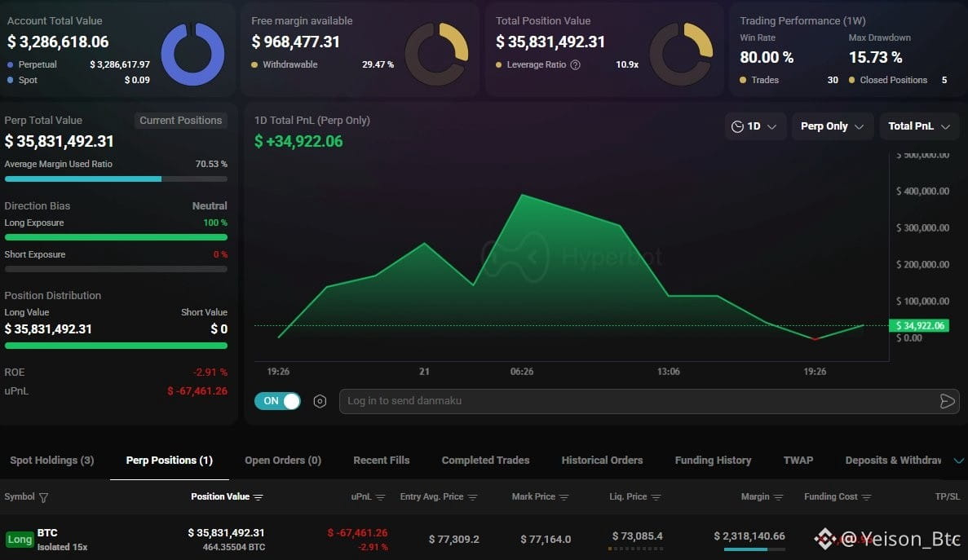This screenshot has width=968, height=560.
Task: Switch to Spot Holdings (3) tab
Action: pyautogui.click(x=52, y=460)
